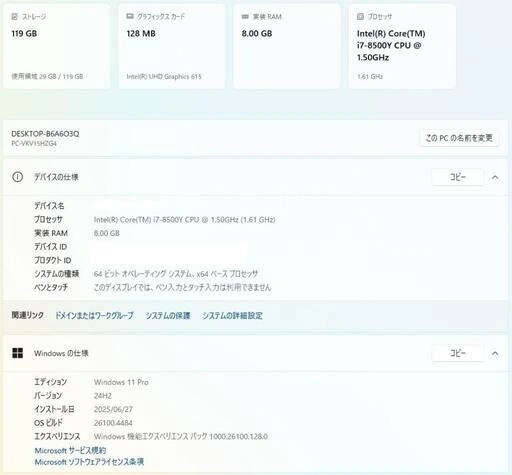Click the PC-VKV15HZG4 model text
The height and width of the screenshot is (475, 512).
[34, 143]
